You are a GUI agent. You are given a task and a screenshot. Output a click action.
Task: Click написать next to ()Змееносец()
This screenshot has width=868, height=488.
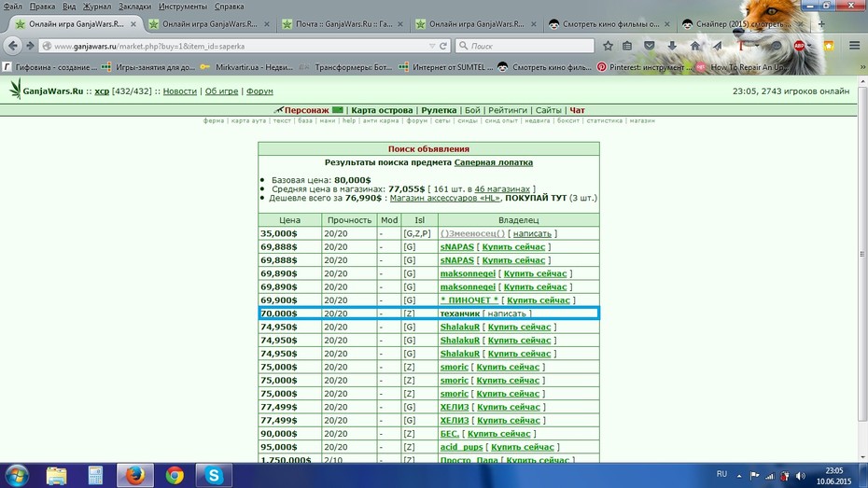tap(532, 233)
